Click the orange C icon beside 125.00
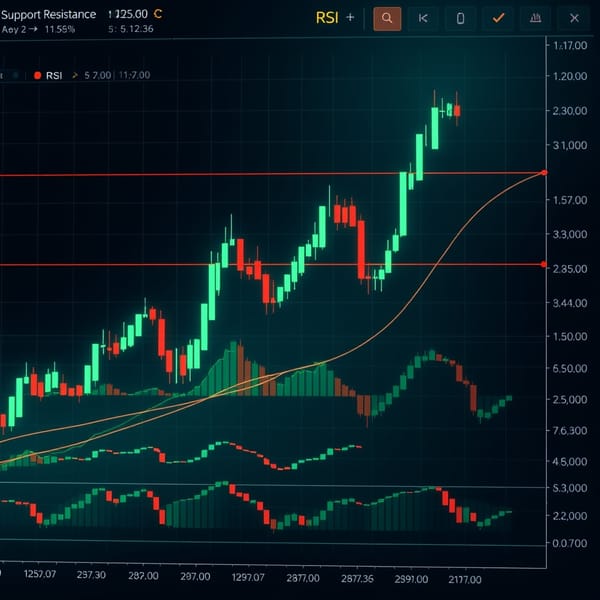Viewport: 600px width, 600px height. tap(158, 14)
